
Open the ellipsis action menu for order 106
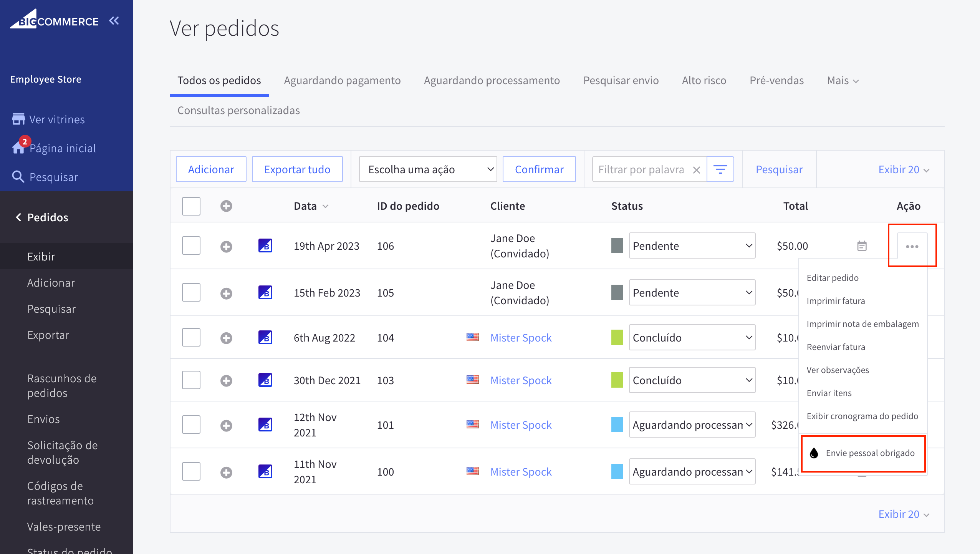(x=912, y=246)
